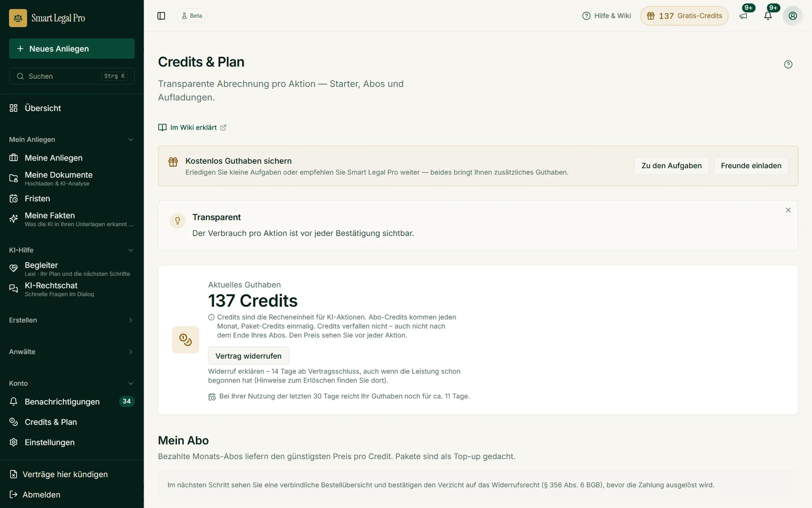812x508 pixels.
Task: Open the 137 Gratis-Credits badge
Action: [684, 16]
